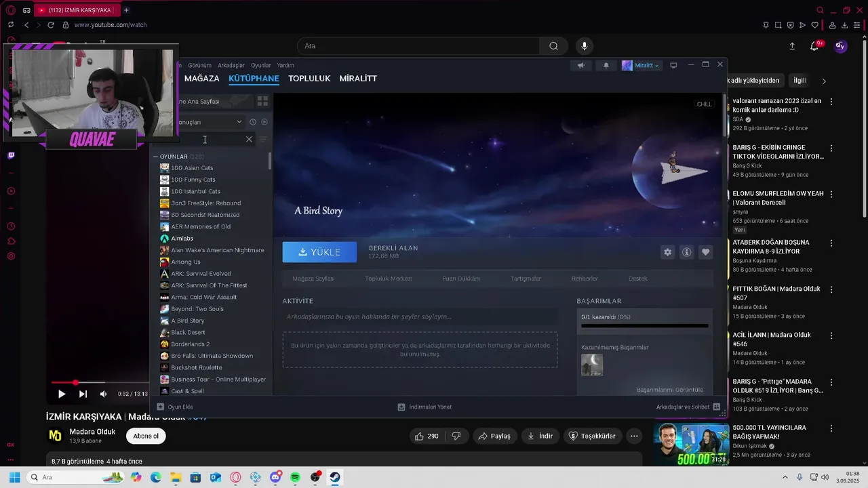
Task: Select Aimlabs in the game list
Action: [182, 239]
